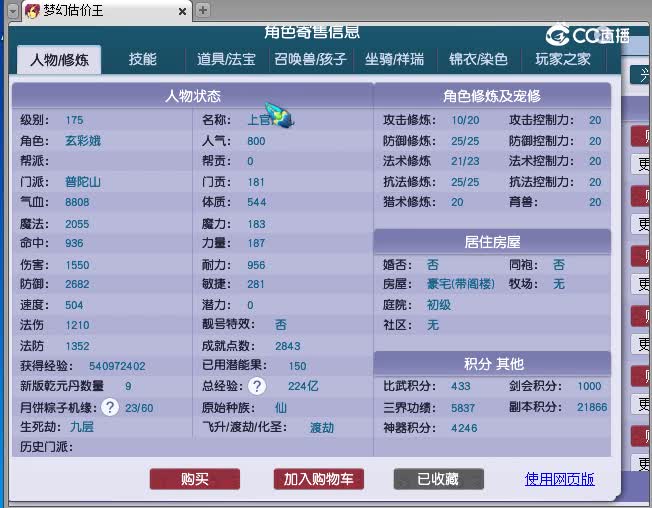Click the level value 175
This screenshot has width=652, height=508.
click(74, 120)
